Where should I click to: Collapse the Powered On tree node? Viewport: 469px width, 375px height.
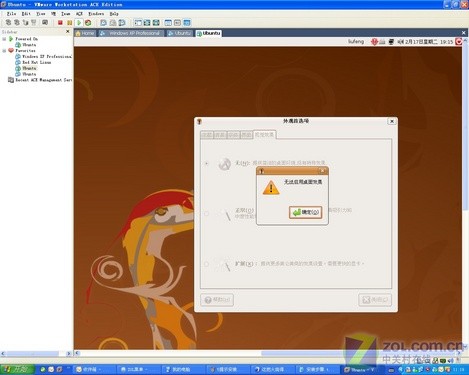coord(4,39)
